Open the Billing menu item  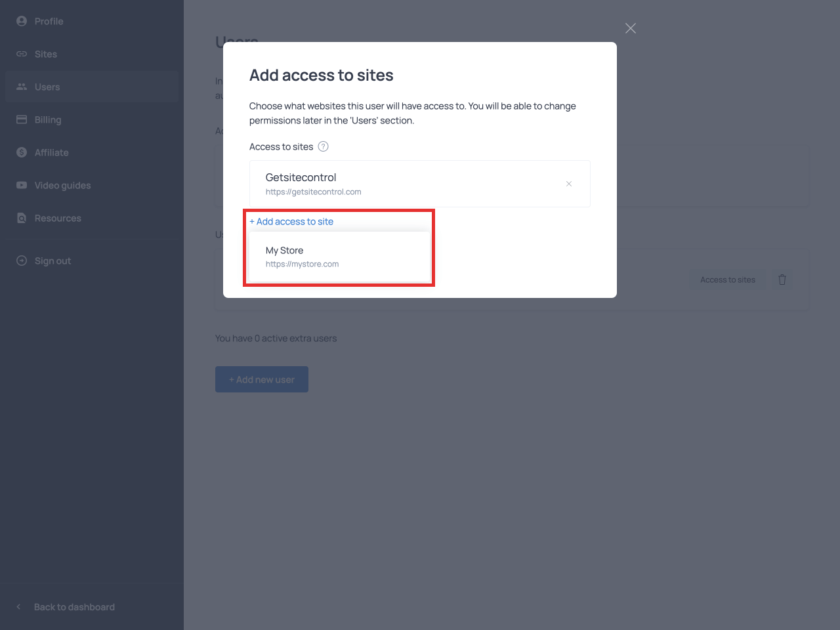48,119
